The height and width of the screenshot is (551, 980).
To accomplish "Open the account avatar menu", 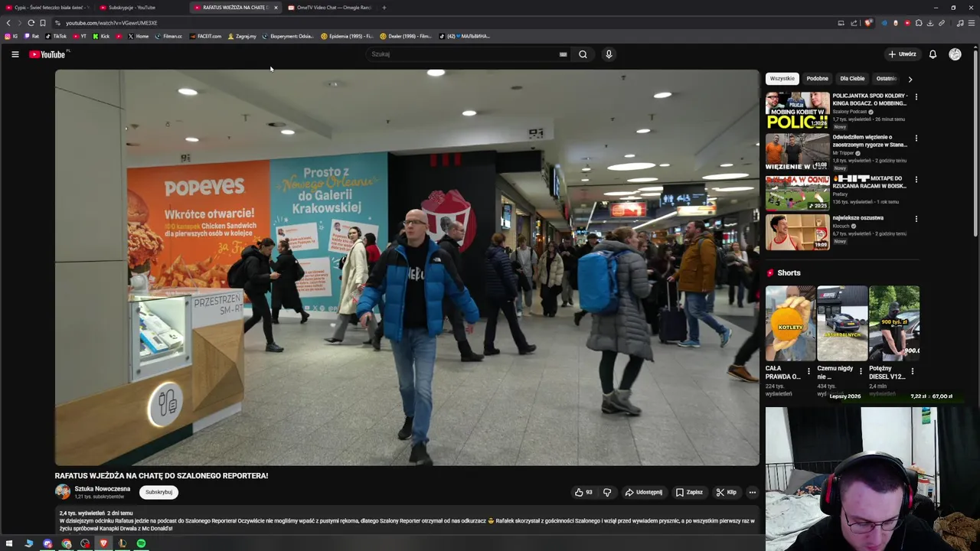I will click(x=955, y=54).
